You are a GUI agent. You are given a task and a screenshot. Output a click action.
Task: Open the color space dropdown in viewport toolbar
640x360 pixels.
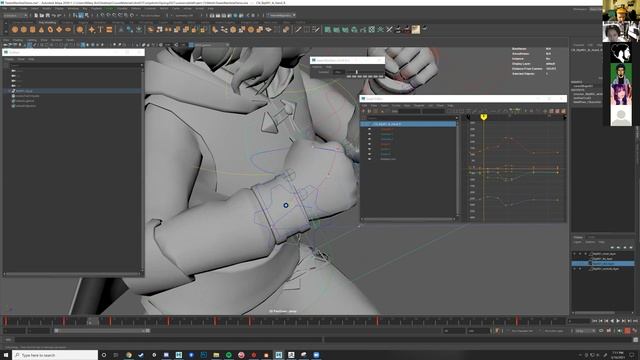coord(209,45)
